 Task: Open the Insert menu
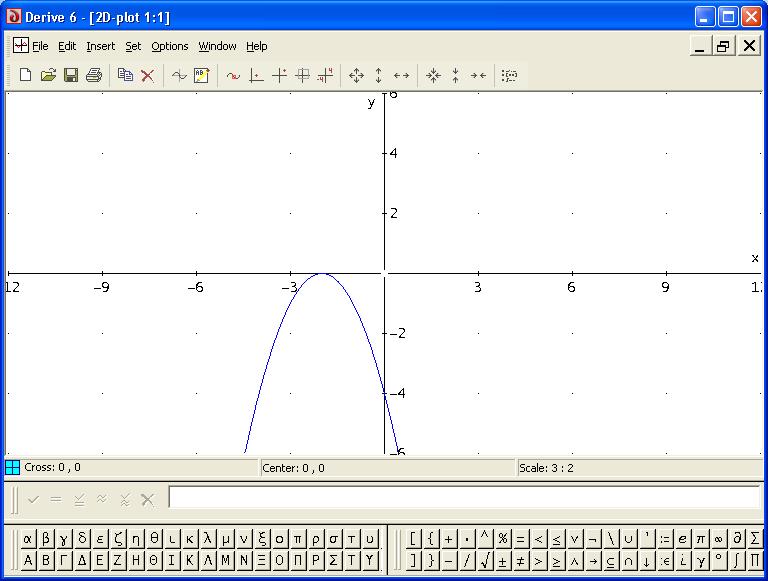point(100,46)
